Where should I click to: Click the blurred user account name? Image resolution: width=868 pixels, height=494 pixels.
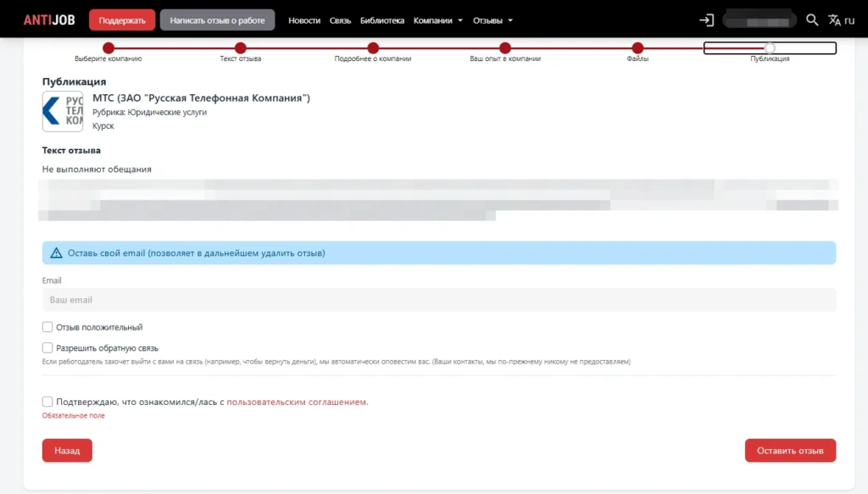759,20
